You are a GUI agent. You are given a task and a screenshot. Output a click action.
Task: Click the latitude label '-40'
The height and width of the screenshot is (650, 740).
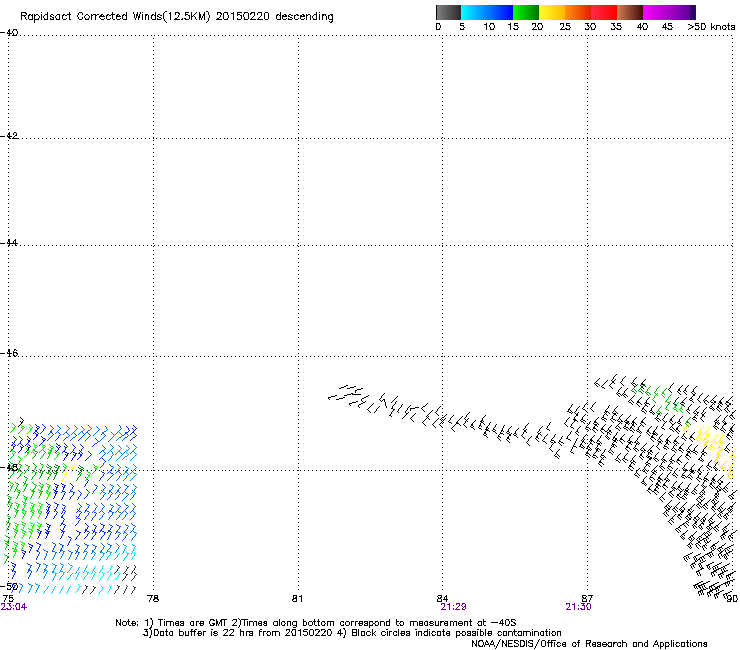9,33
